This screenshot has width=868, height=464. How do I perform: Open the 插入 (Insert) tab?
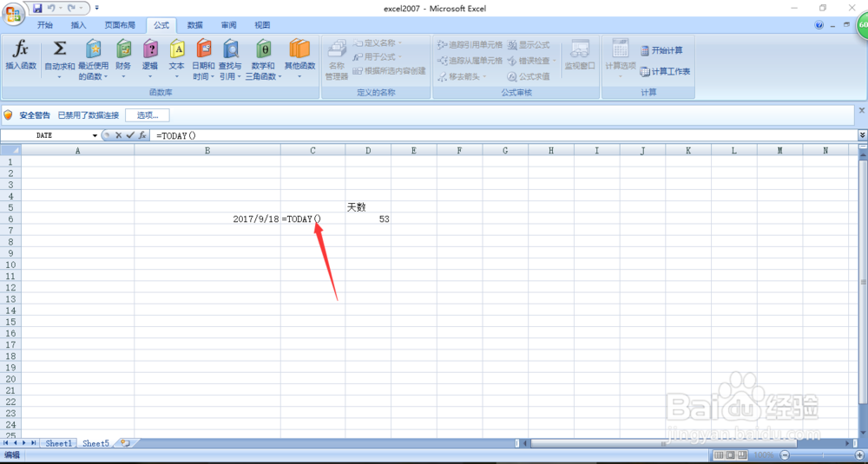[x=79, y=25]
